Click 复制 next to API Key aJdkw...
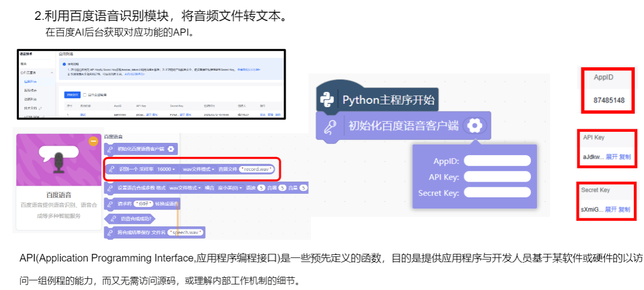The width and height of the screenshot is (644, 290). [625, 157]
